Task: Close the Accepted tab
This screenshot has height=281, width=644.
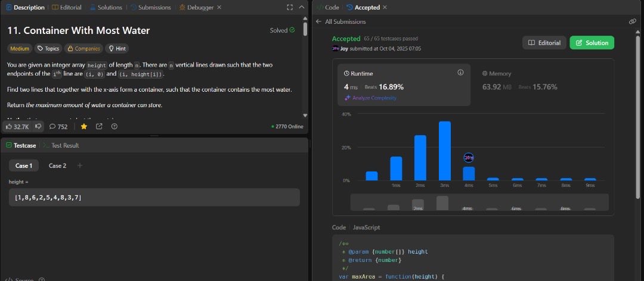Action: point(385,7)
